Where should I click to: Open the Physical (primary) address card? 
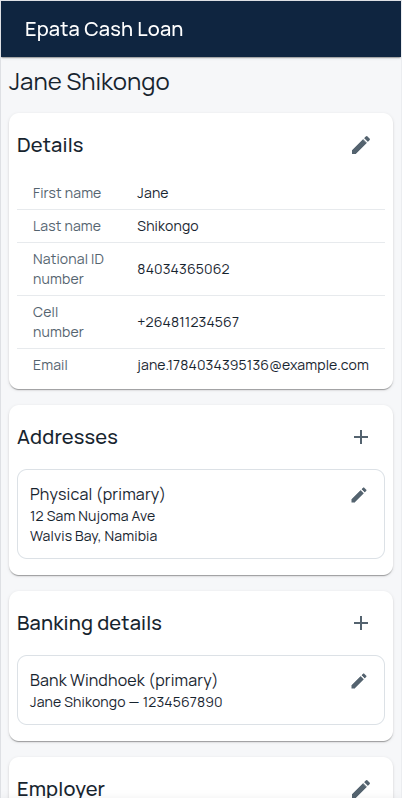[x=201, y=514]
